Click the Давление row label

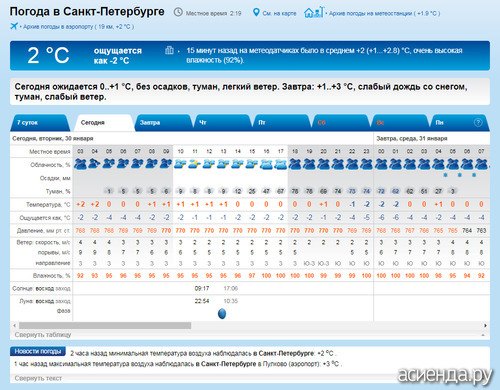tap(44, 231)
